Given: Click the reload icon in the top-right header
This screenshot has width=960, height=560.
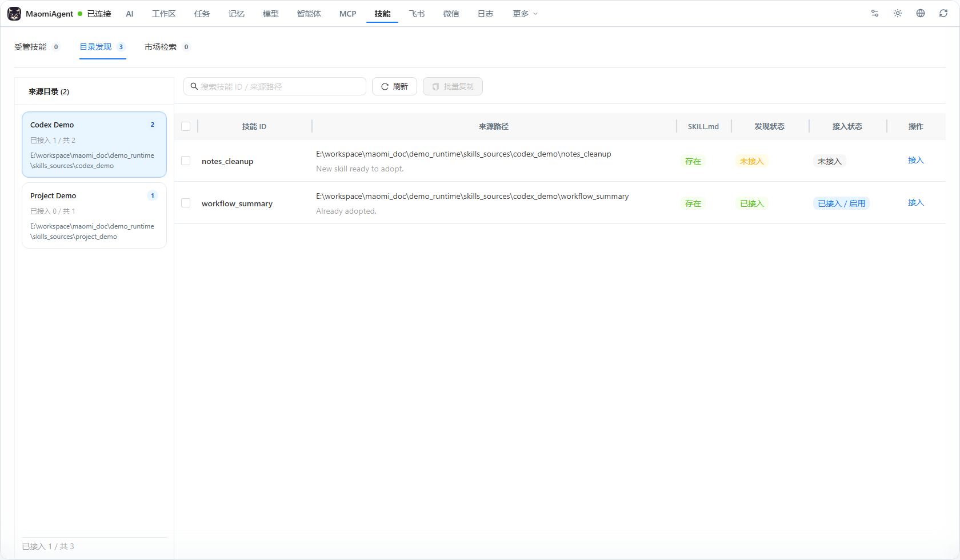Looking at the screenshot, I should point(943,13).
